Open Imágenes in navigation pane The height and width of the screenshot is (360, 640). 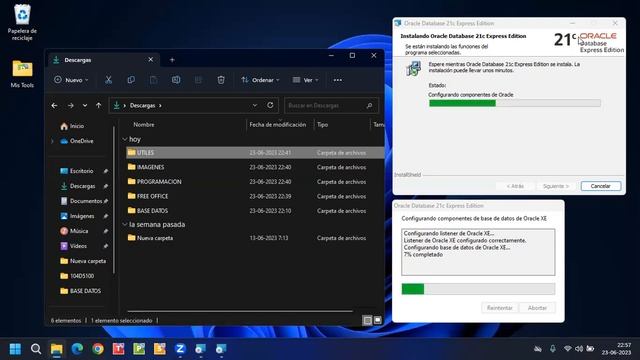pos(78,216)
